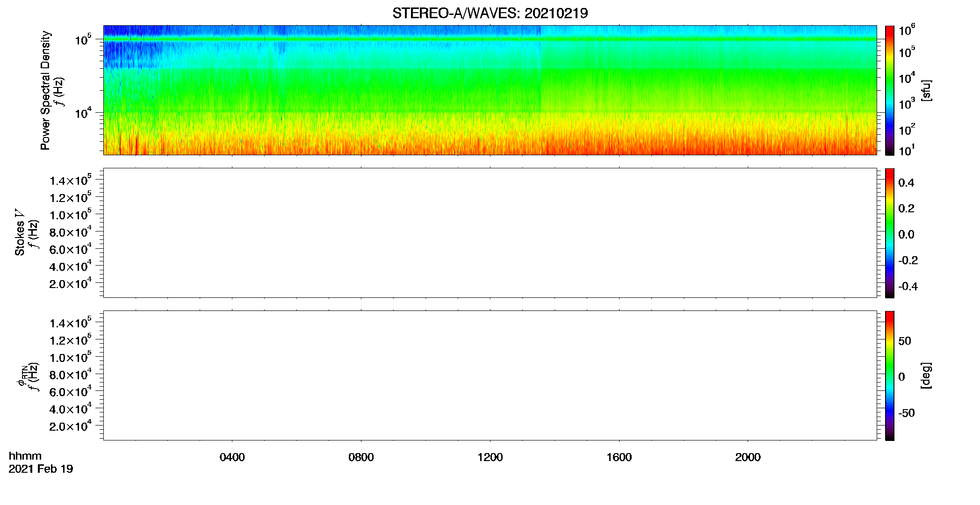Click the empty Stokes V panel
The image size is (980, 505).
click(490, 233)
